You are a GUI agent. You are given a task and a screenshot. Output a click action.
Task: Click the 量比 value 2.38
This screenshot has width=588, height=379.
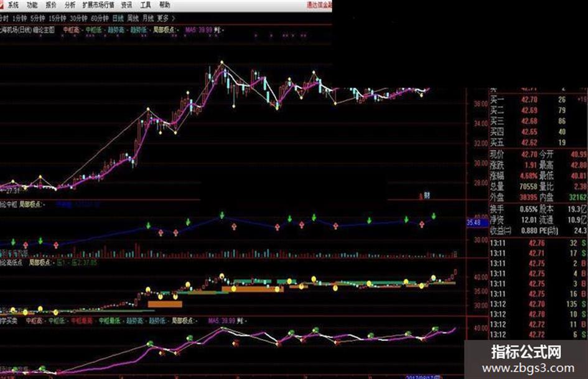(x=581, y=187)
